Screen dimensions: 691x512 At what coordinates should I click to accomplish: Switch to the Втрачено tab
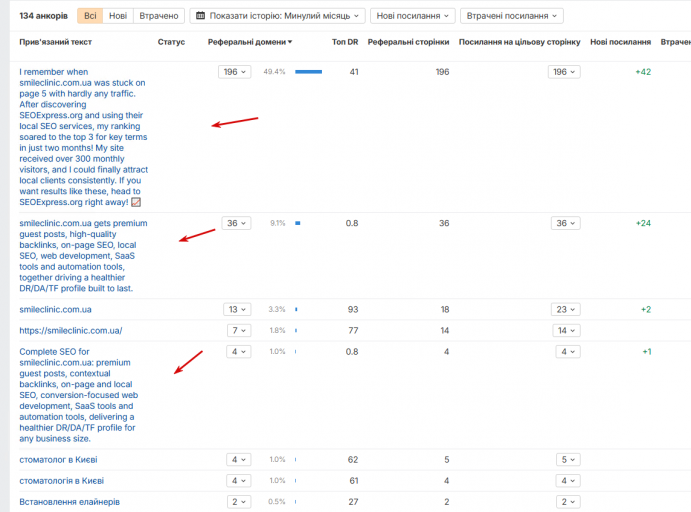coord(159,16)
